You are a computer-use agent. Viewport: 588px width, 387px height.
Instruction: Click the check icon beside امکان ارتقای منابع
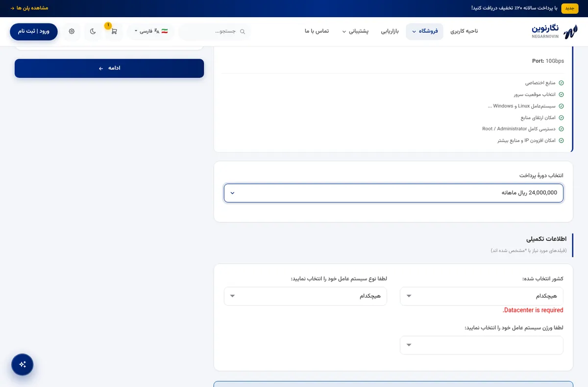pos(561,118)
